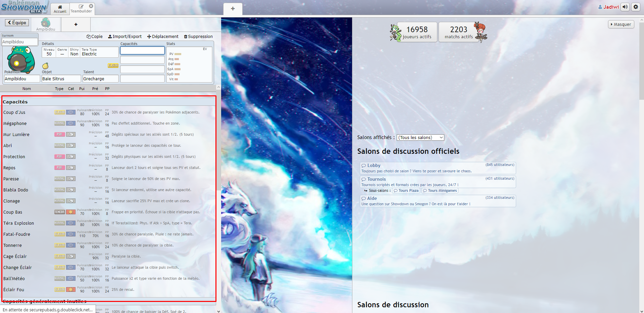Viewport: 644px width, 313px height.
Task: Add a new Pokémon with plus button
Action: point(76,25)
